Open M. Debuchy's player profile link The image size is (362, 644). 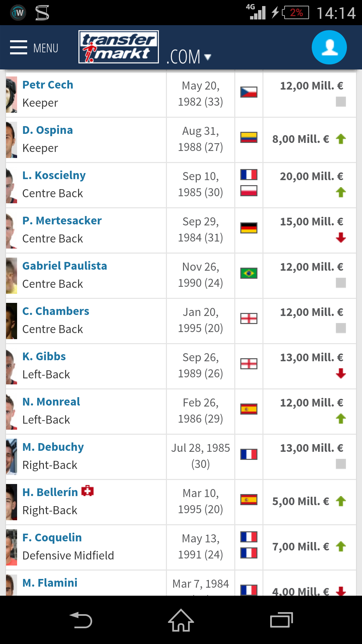tap(53, 447)
